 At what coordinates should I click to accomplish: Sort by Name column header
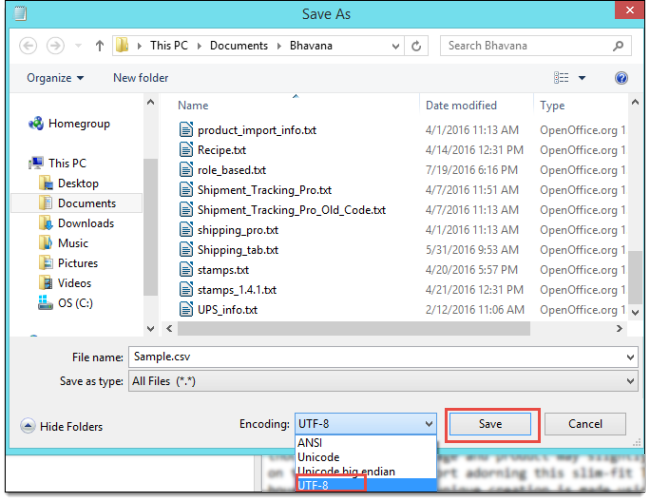193,105
